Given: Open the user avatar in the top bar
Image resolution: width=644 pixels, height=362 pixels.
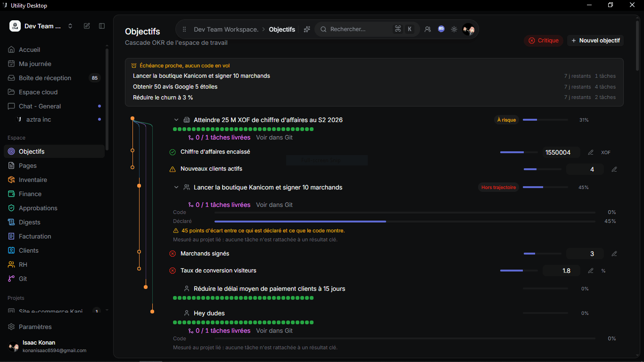Looking at the screenshot, I should pos(468,29).
